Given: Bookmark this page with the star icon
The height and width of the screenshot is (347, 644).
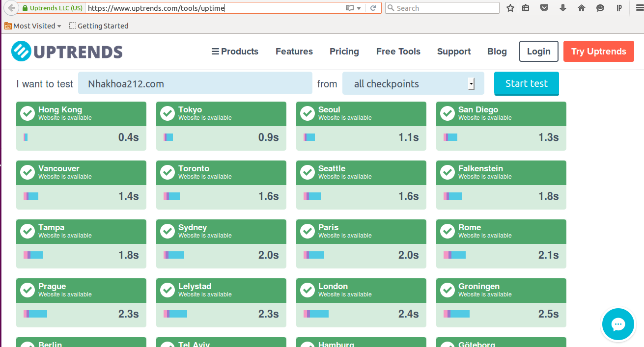Looking at the screenshot, I should [x=510, y=8].
